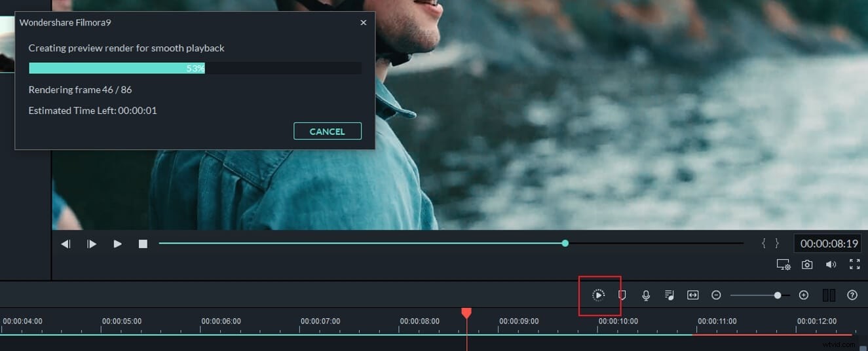Set mark in with left brace
The image size is (868, 351).
tap(764, 244)
